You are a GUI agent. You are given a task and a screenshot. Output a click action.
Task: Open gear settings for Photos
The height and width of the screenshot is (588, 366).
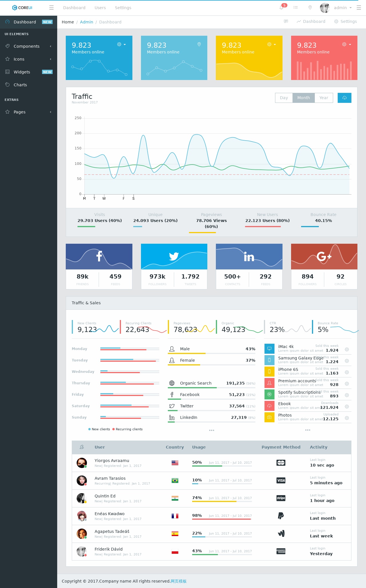tap(347, 418)
